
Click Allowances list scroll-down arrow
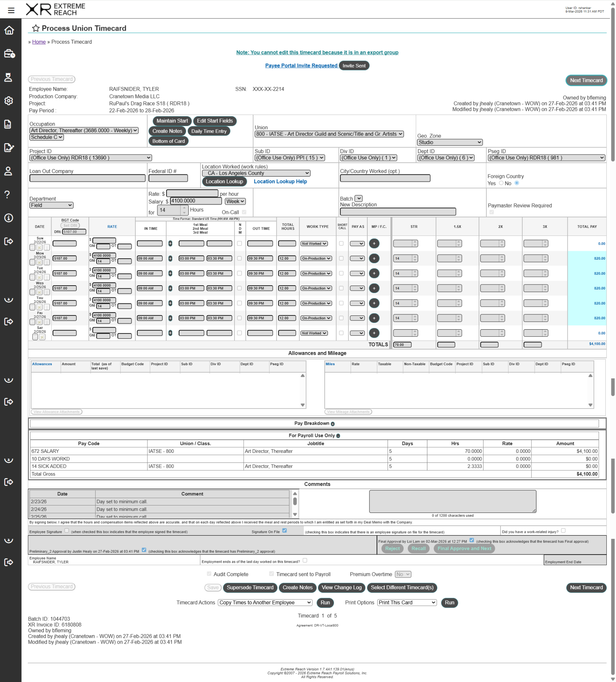pos(303,405)
